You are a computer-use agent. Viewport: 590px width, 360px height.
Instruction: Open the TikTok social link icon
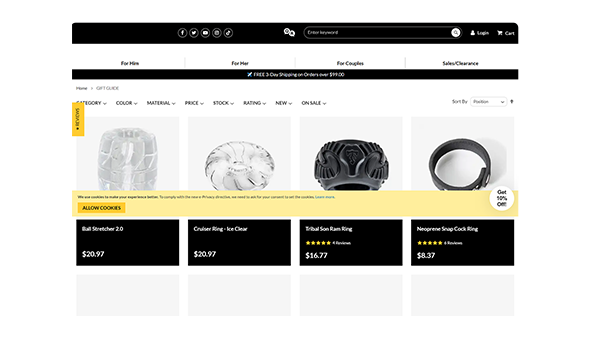tap(228, 33)
